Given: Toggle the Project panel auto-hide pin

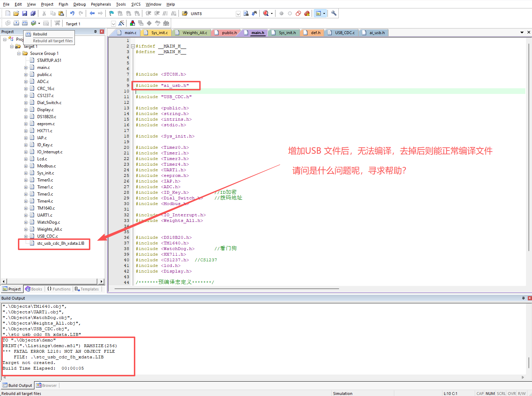Looking at the screenshot, I should pos(95,32).
